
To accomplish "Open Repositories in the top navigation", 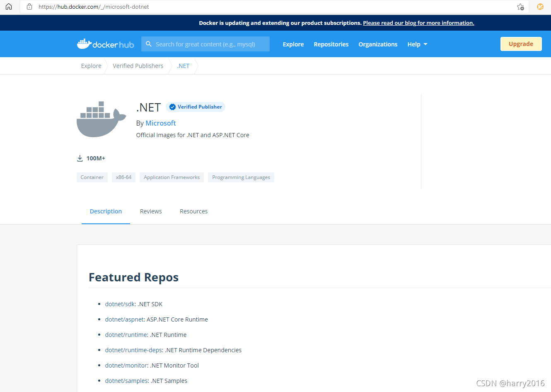I will pos(331,44).
